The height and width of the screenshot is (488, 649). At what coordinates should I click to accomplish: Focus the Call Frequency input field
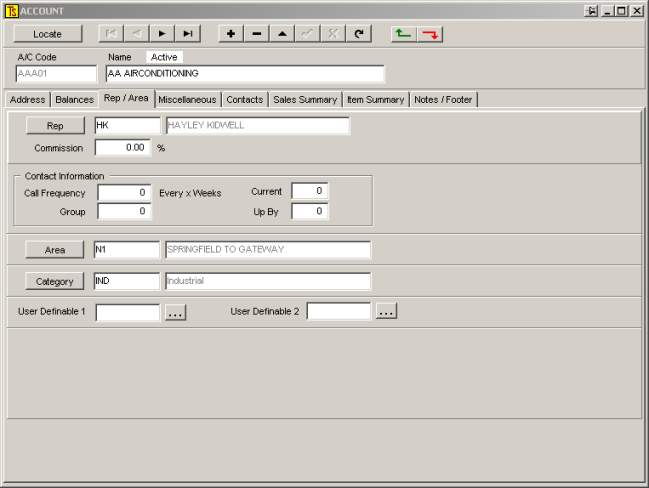coord(124,193)
